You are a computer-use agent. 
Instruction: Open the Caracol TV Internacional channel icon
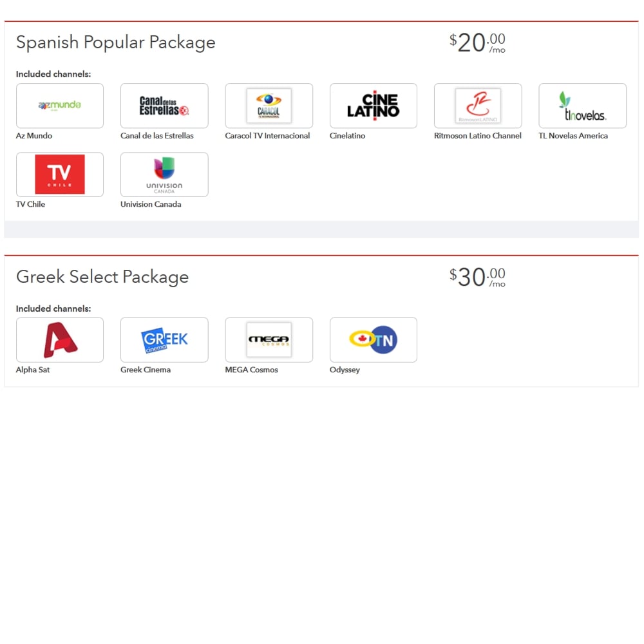click(x=269, y=106)
